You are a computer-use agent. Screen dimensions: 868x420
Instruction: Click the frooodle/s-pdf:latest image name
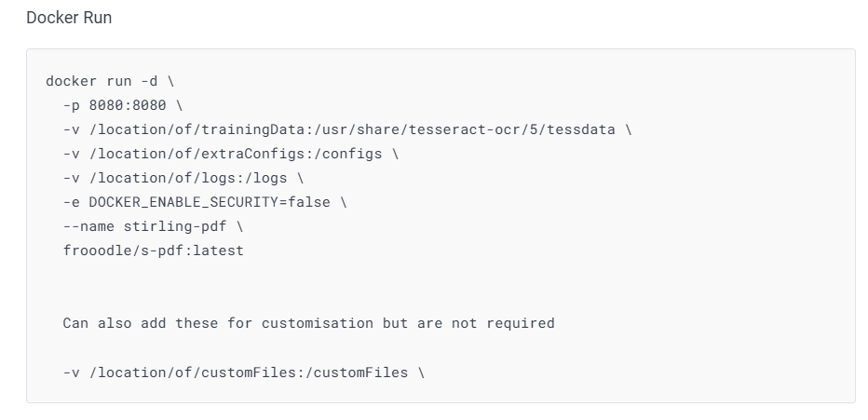pyautogui.click(x=154, y=251)
